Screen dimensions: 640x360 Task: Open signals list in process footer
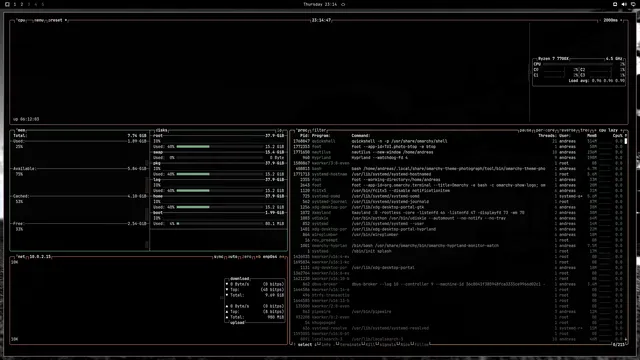pyautogui.click(x=387, y=344)
